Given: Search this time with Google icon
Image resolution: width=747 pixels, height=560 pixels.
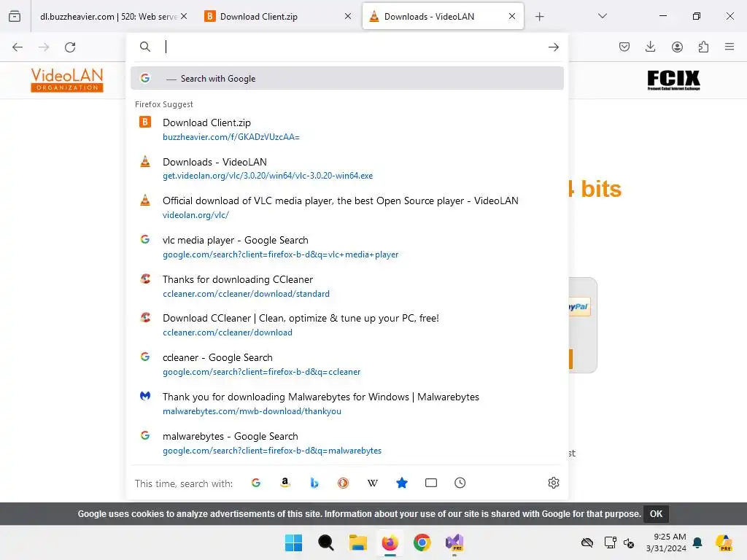Looking at the screenshot, I should click(x=256, y=483).
